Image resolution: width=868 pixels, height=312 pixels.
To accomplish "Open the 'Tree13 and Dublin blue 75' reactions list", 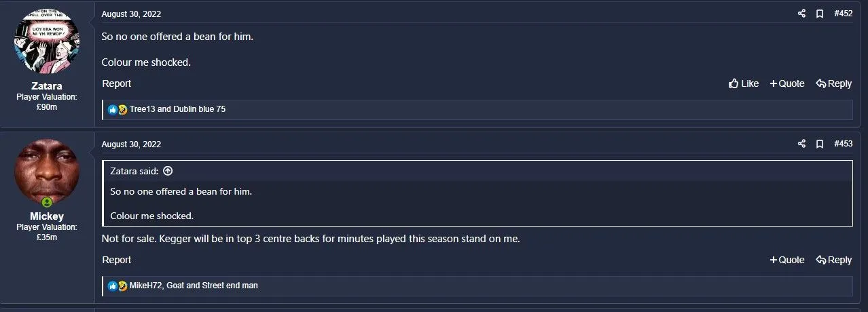I will 177,109.
